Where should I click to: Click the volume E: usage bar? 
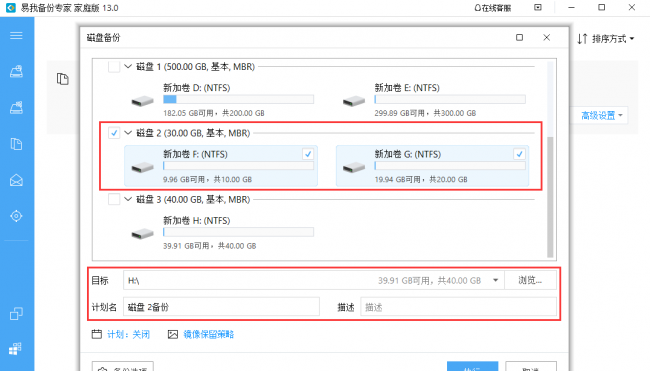[x=450, y=99]
